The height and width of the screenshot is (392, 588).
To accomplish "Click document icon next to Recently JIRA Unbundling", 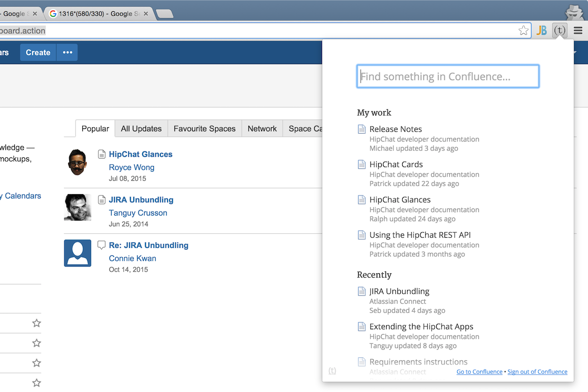I will tap(362, 292).
